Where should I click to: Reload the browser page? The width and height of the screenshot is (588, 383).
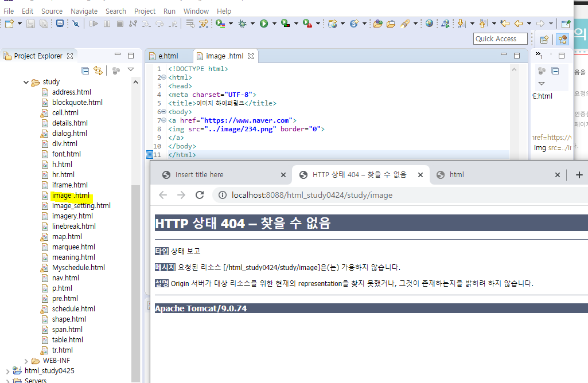pyautogui.click(x=200, y=195)
